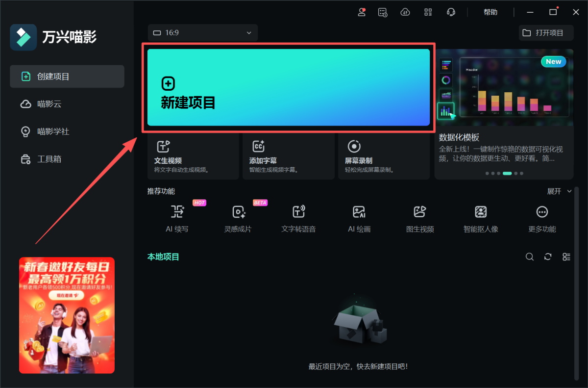
Task: Open the AI 绘画 feature
Action: coord(359,212)
